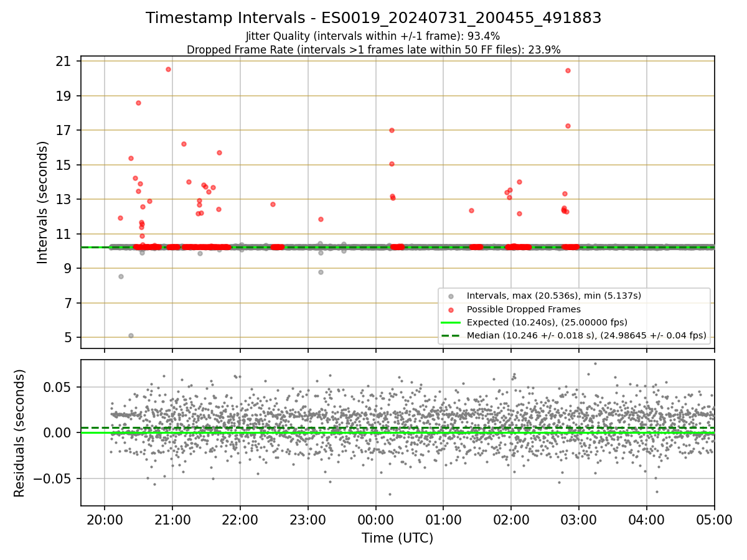Click legend text 'Intervals, max (20.536s), min (5.137s)'
Viewport: 747px width, 560px height.
click(554, 296)
